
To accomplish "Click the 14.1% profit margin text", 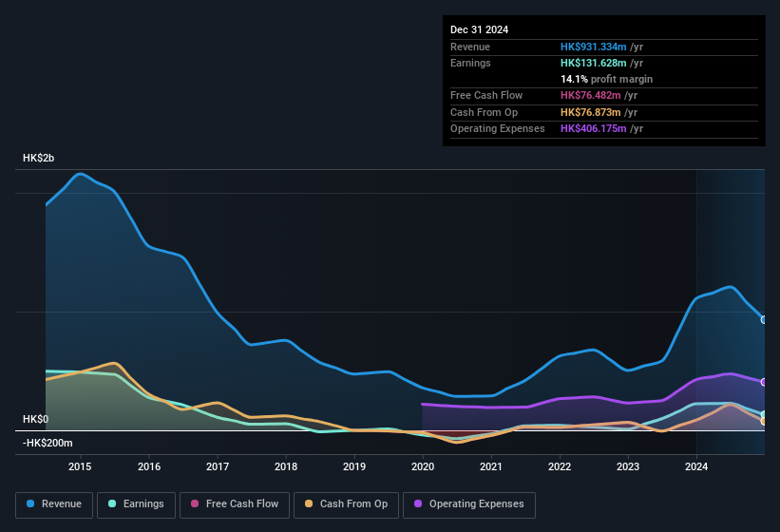I will (606, 79).
